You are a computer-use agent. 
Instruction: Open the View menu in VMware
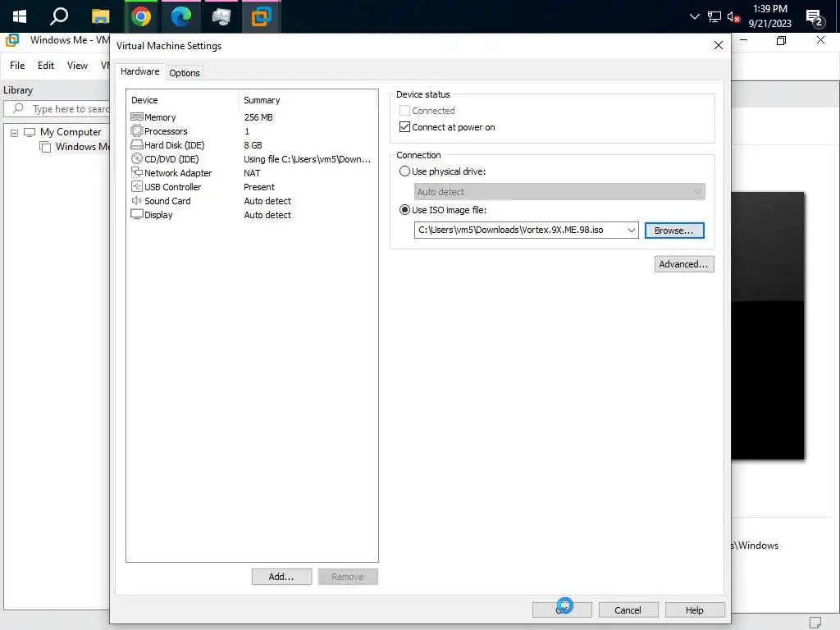tap(77, 66)
